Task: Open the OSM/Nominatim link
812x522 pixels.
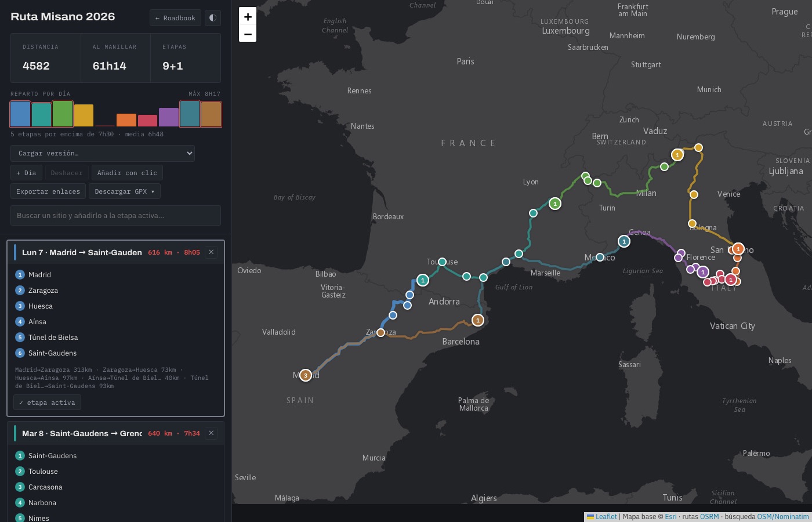Action: (783, 517)
